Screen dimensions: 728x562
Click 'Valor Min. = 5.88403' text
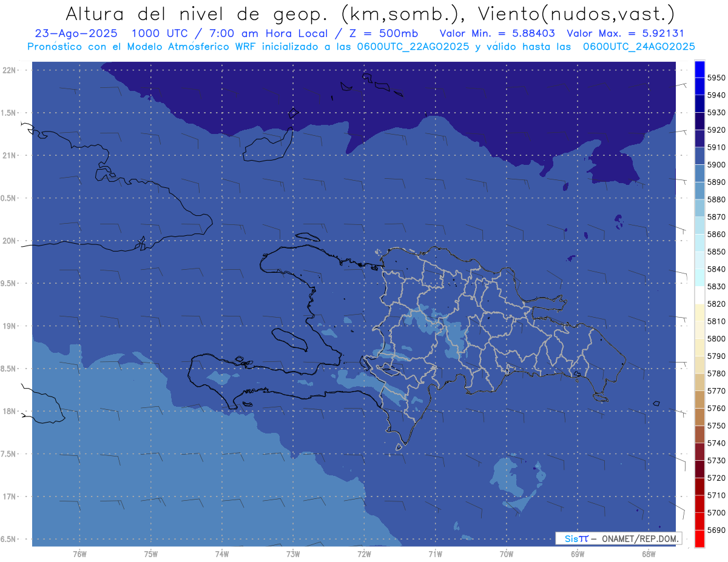(497, 33)
